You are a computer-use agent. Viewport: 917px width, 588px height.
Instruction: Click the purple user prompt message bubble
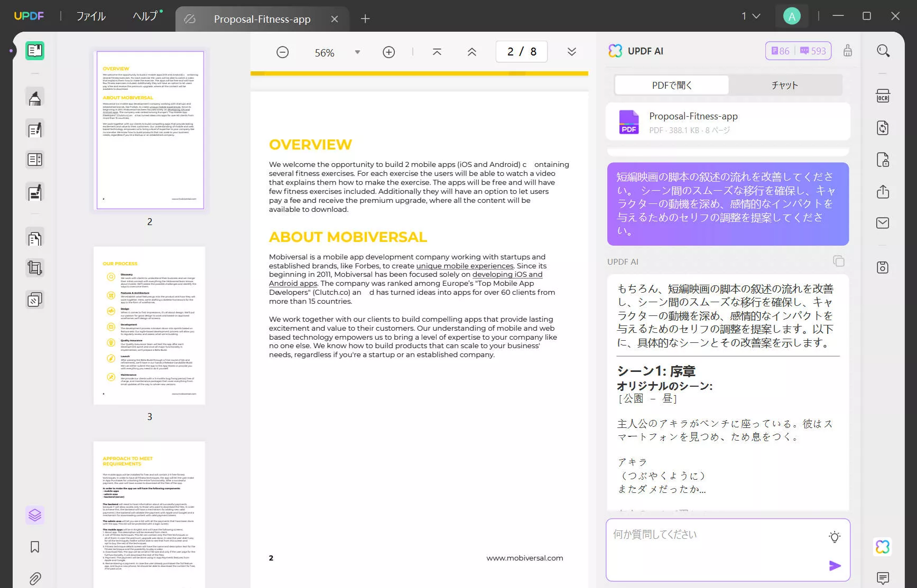click(728, 204)
